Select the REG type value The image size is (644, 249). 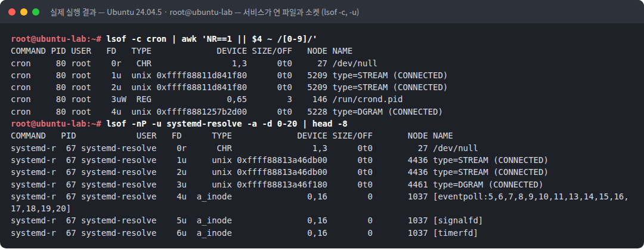click(x=144, y=100)
